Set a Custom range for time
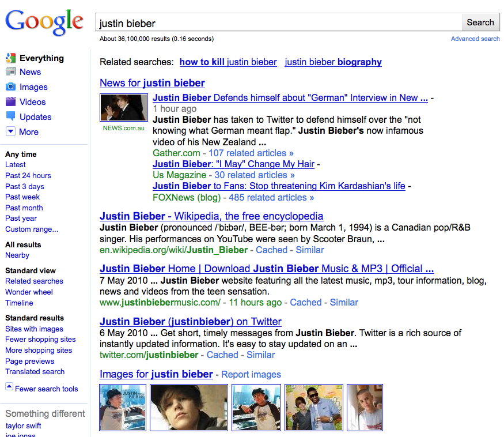This screenshot has width=504, height=437. coord(32,229)
